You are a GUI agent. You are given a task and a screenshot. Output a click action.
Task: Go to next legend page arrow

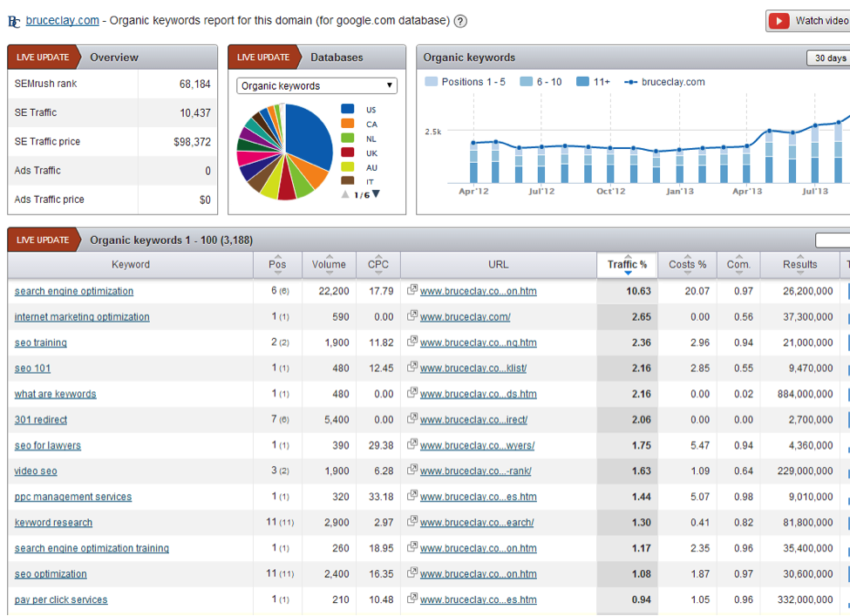377,194
